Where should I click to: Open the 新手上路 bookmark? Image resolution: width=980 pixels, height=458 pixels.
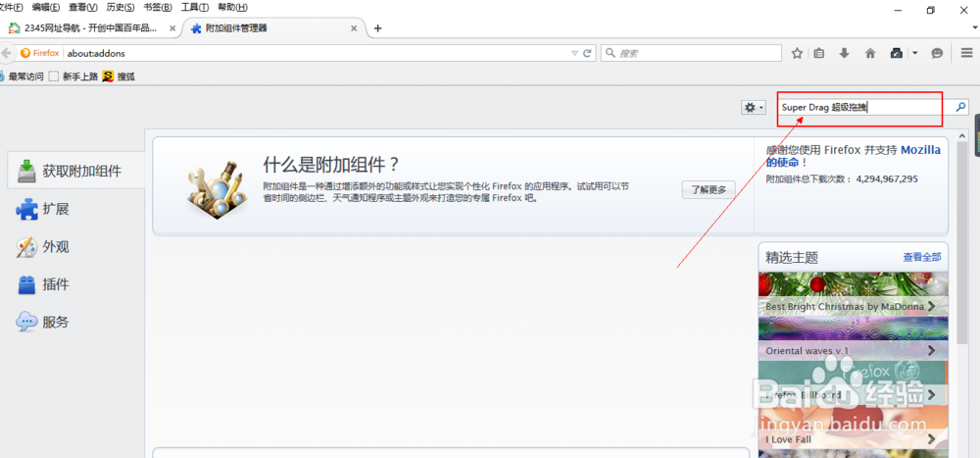point(73,76)
